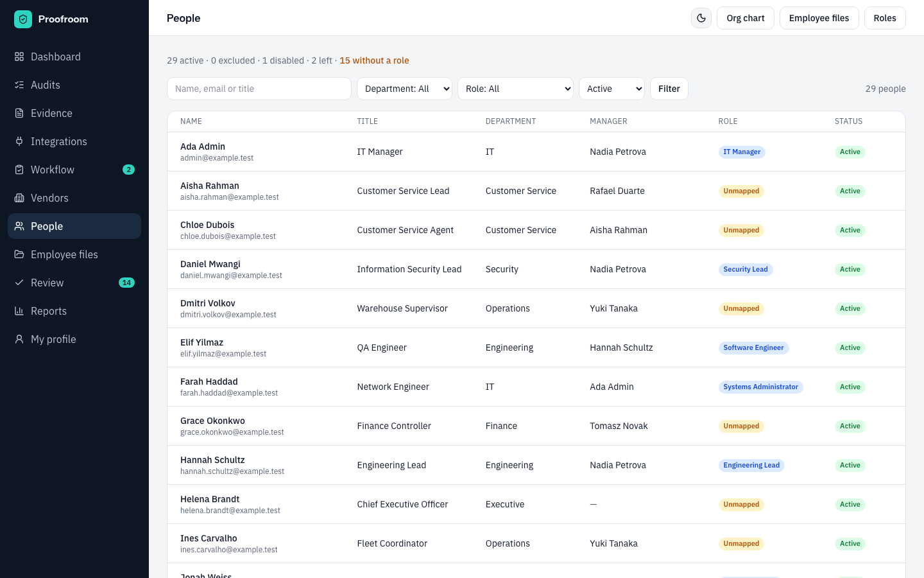Click the Workflow badge showing 2
Screen dimensions: 924x578
click(128, 170)
